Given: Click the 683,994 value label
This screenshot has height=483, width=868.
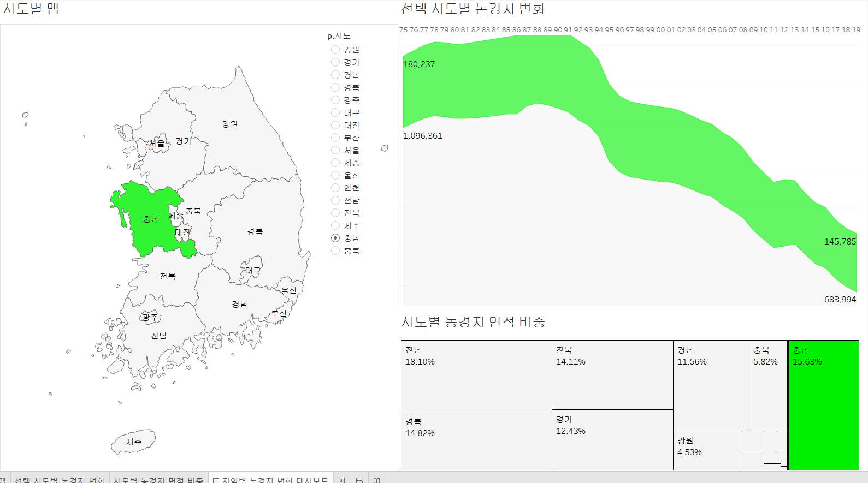Looking at the screenshot, I should (x=840, y=300).
